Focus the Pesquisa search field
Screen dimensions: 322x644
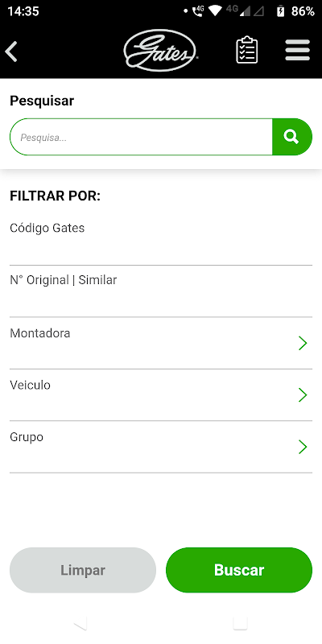click(142, 137)
